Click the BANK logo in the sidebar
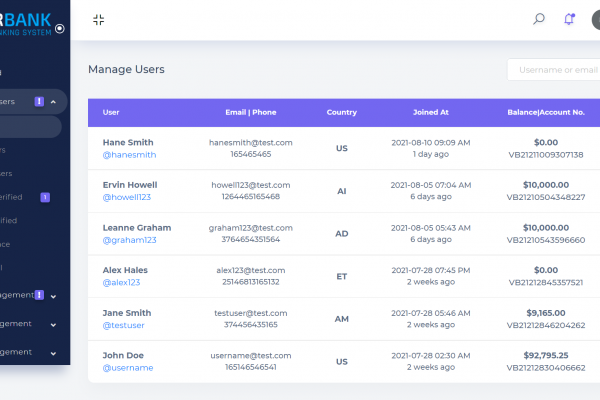Viewport: 600px width, 400px height. pyautogui.click(x=26, y=24)
